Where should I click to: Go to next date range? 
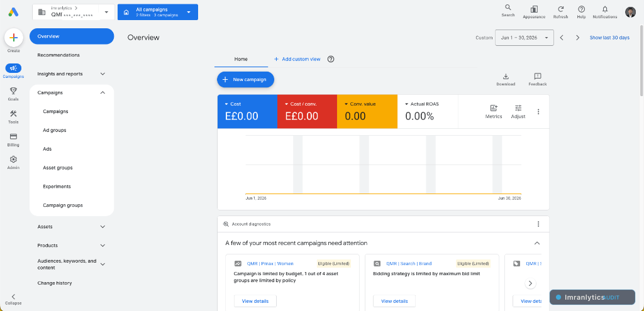coord(577,37)
